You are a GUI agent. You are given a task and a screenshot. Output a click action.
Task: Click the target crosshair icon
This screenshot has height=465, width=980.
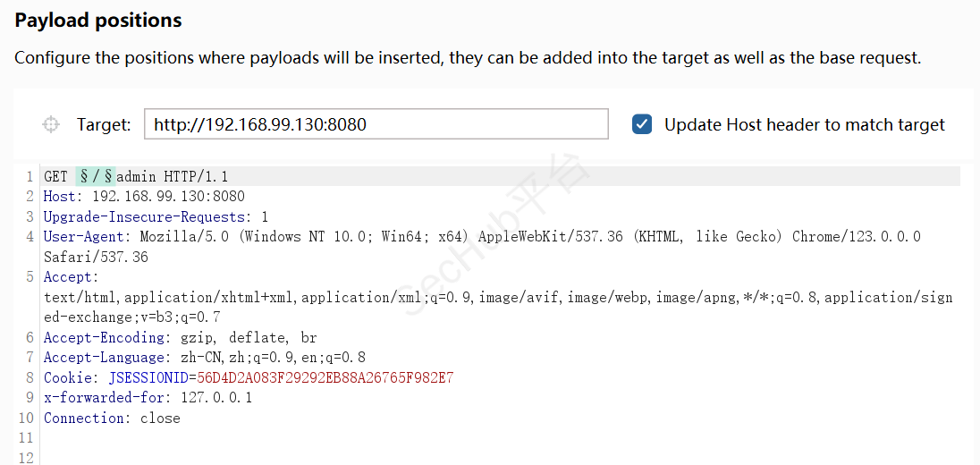(x=51, y=124)
